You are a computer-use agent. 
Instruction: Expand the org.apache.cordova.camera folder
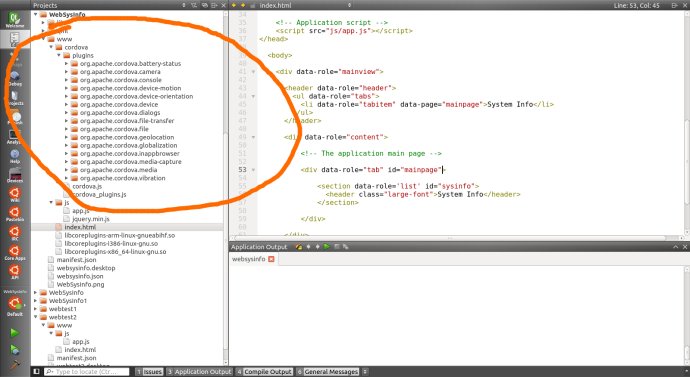[66, 72]
